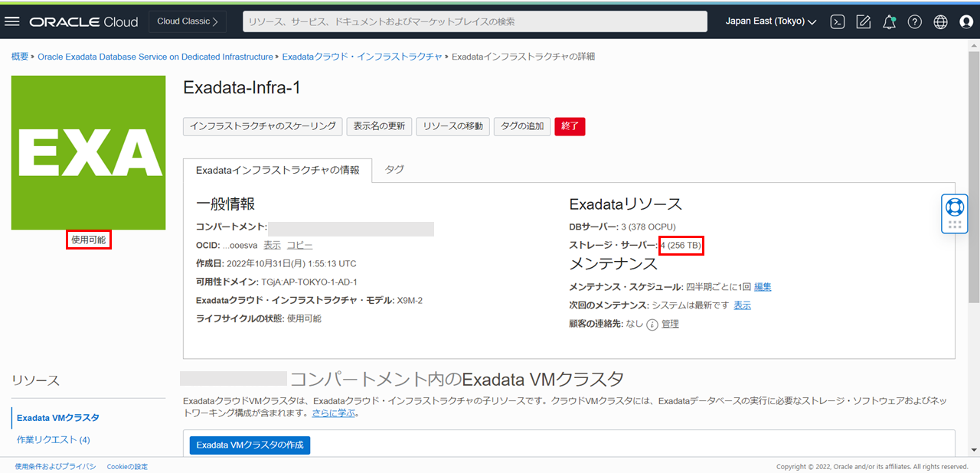Open the announcements edit icon

pyautogui.click(x=864, y=21)
